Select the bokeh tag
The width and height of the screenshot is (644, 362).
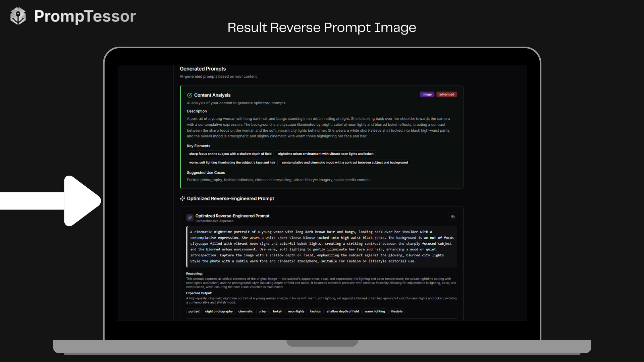[277, 311]
